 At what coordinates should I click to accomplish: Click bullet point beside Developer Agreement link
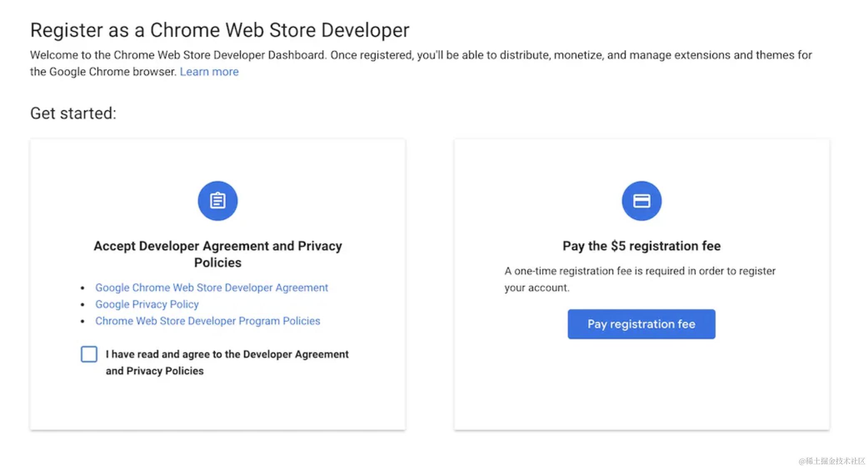tap(83, 288)
